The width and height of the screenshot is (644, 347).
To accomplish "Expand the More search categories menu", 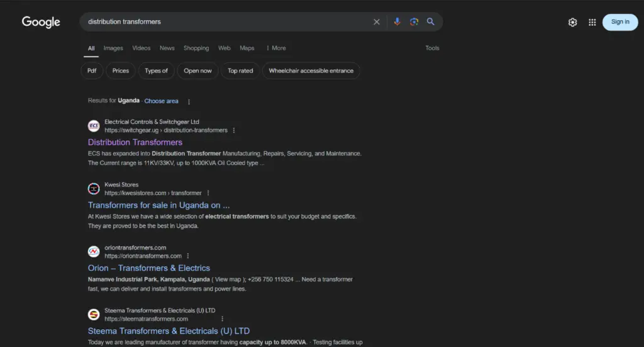I will point(275,48).
